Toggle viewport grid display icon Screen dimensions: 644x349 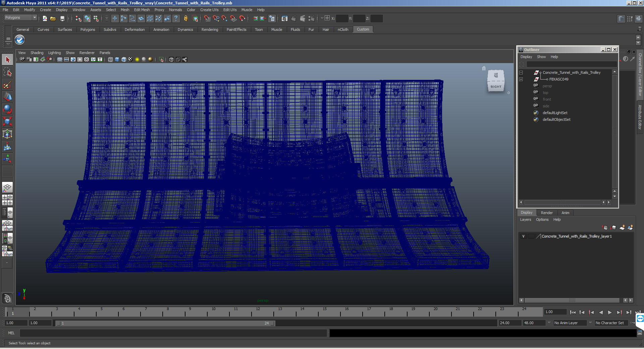[60, 59]
